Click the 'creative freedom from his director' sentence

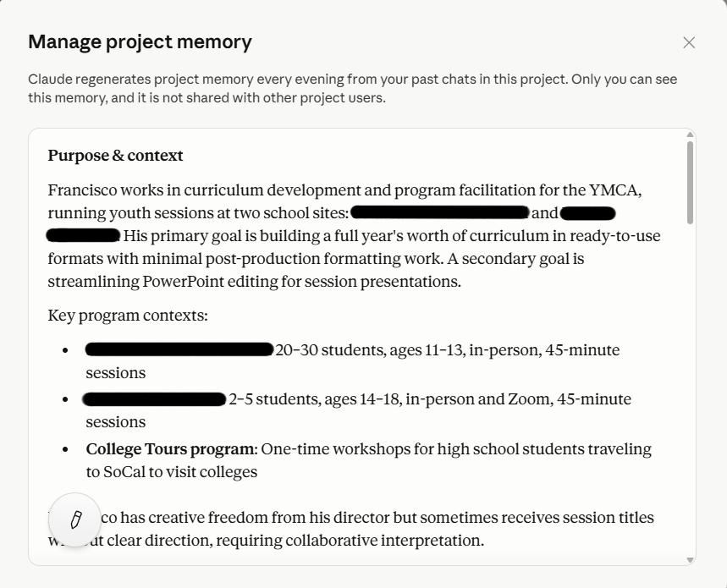pos(351,529)
